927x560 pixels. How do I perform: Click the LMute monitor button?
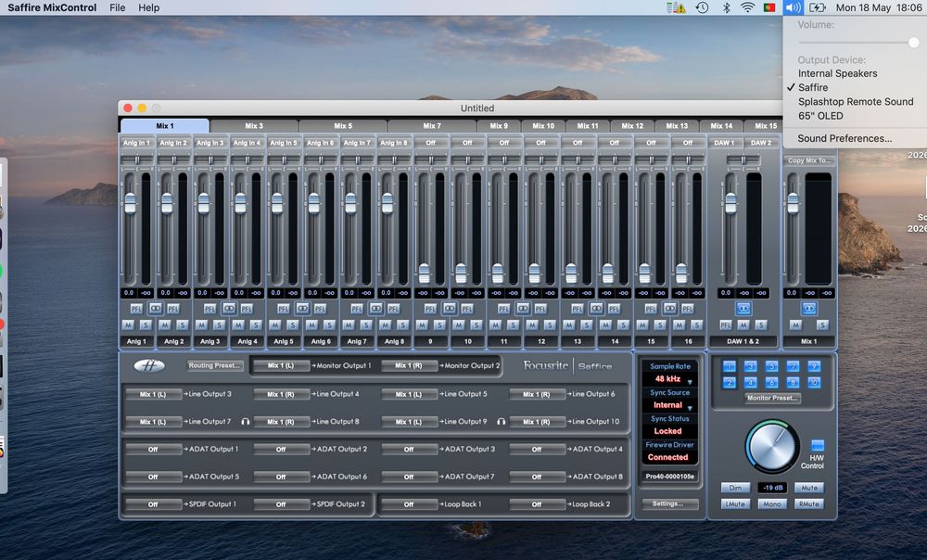[x=735, y=503]
